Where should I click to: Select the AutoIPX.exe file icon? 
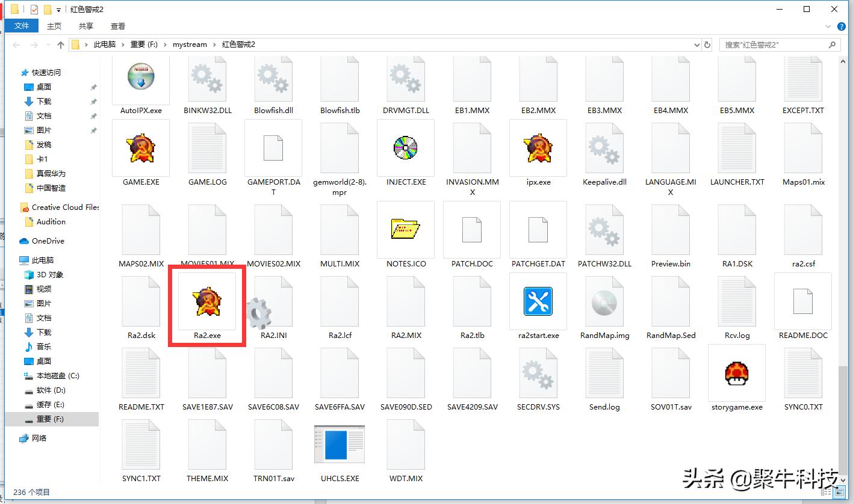(141, 77)
